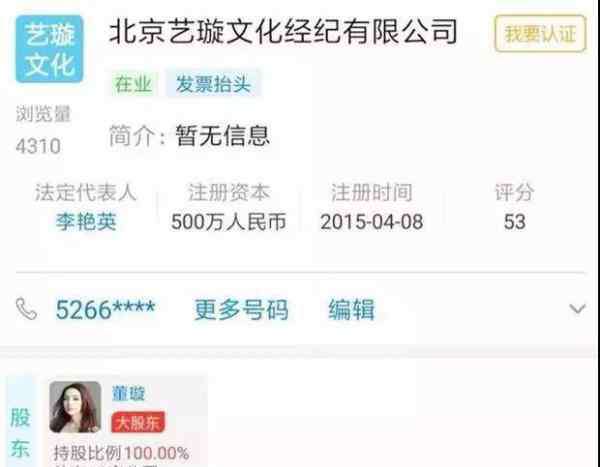
Task: Select the 在业 status tag
Action: [x=134, y=84]
